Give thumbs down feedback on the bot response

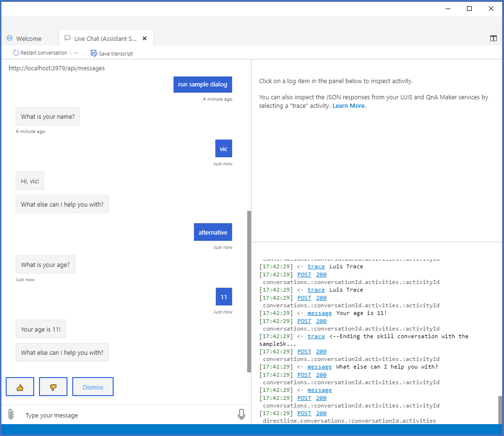coord(53,386)
